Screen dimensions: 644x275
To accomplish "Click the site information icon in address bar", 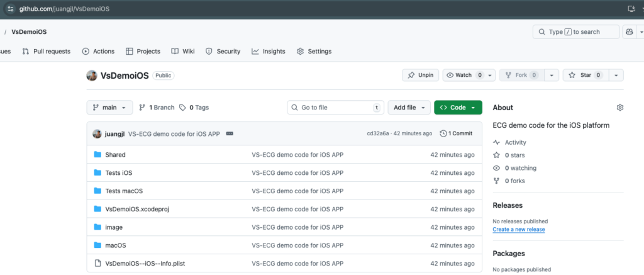I will [x=11, y=8].
